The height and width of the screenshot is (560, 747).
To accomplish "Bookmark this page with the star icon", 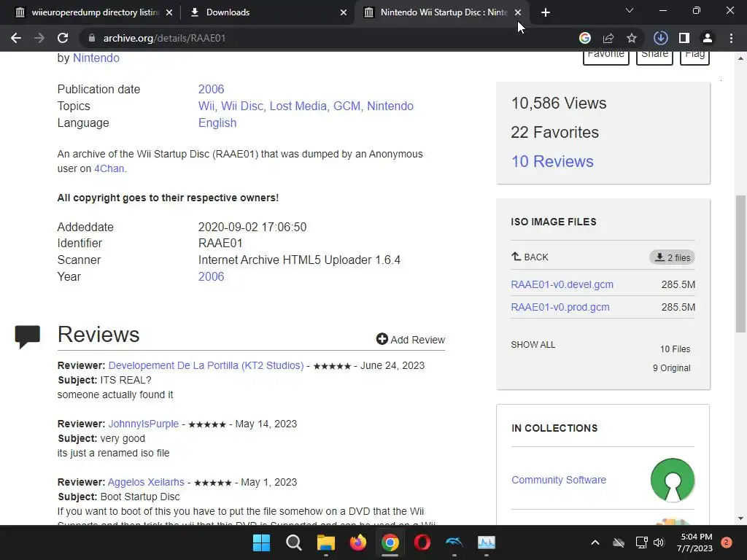I will click(632, 38).
